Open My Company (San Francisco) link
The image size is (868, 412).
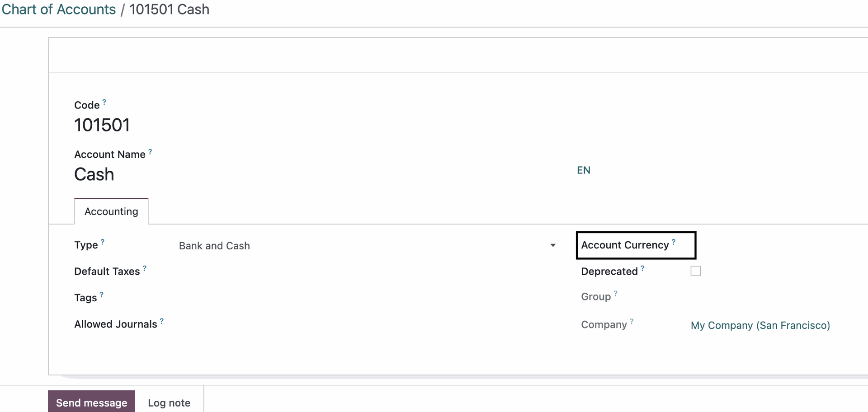click(x=760, y=325)
